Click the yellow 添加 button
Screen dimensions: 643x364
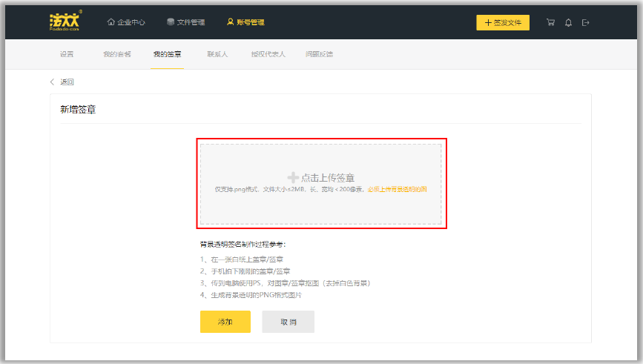pyautogui.click(x=225, y=322)
